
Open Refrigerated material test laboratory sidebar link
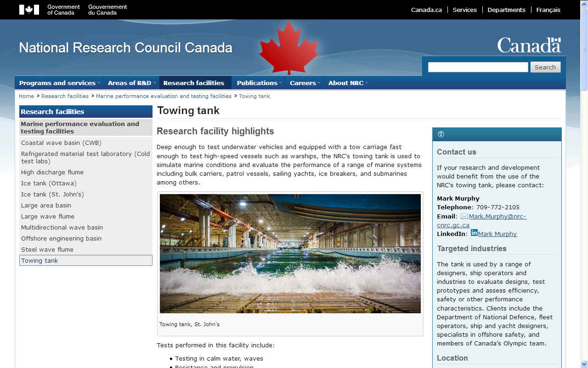(x=85, y=158)
